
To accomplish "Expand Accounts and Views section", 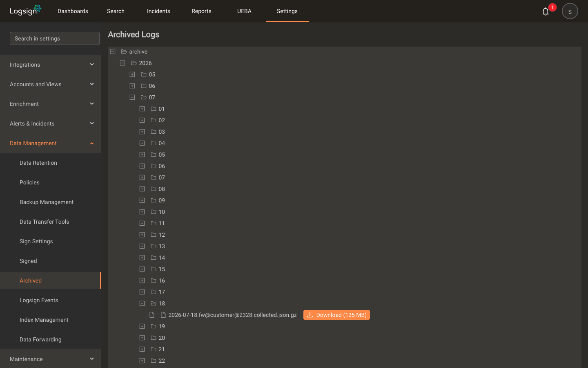I will tap(51, 84).
